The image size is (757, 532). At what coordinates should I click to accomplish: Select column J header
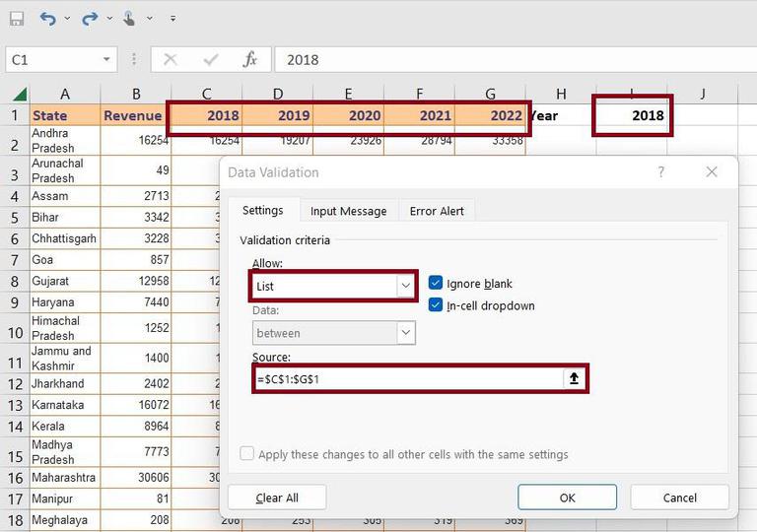(x=703, y=94)
